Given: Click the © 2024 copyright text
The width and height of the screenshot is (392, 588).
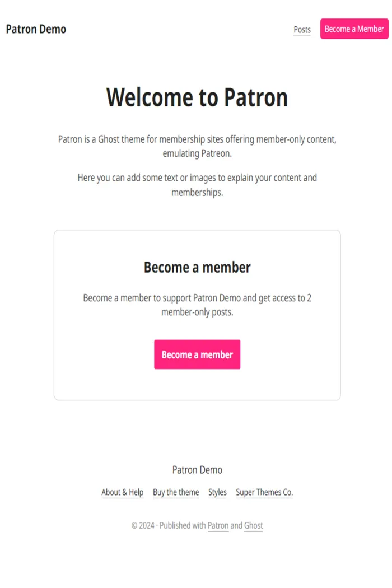Looking at the screenshot, I should tap(143, 525).
